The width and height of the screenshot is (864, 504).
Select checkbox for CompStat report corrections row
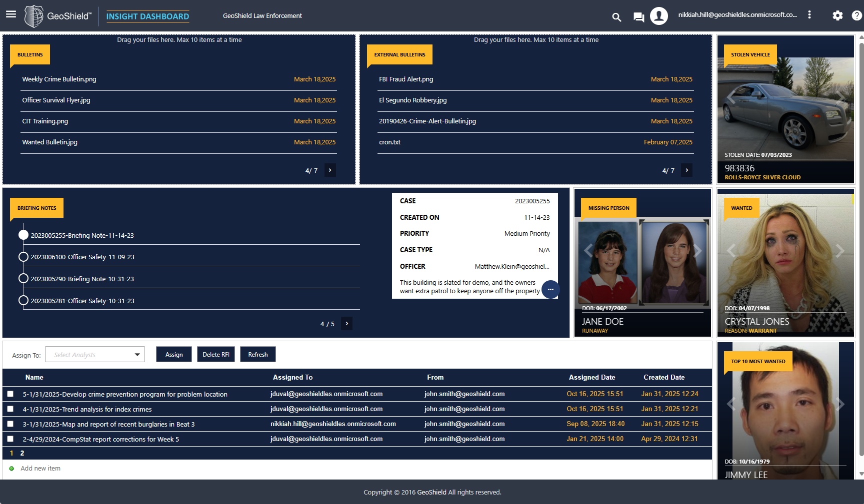click(10, 439)
